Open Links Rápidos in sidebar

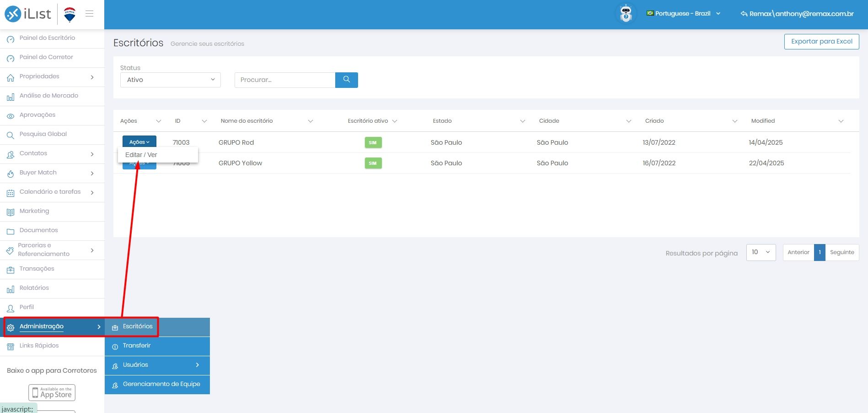53,346
